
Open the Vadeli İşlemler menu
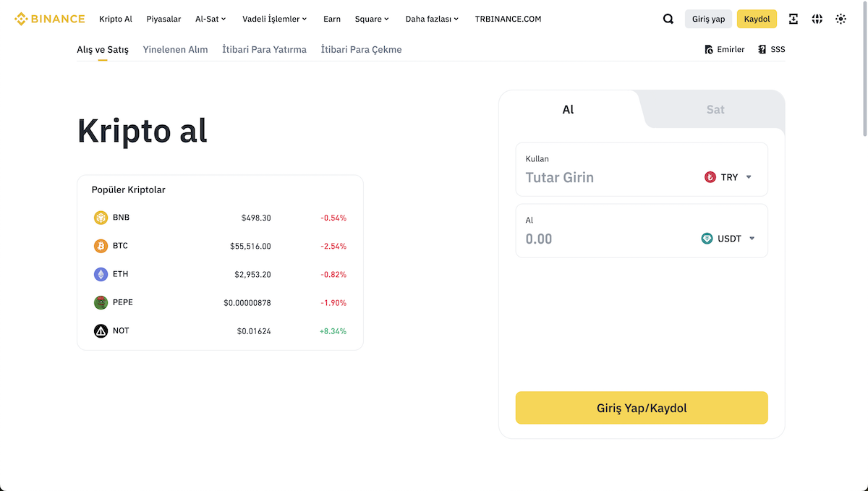point(271,19)
